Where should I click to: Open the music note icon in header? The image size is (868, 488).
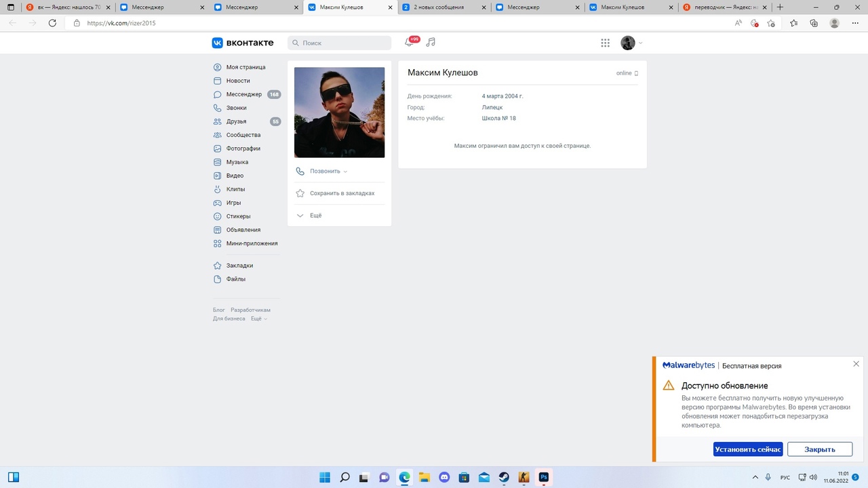(431, 42)
